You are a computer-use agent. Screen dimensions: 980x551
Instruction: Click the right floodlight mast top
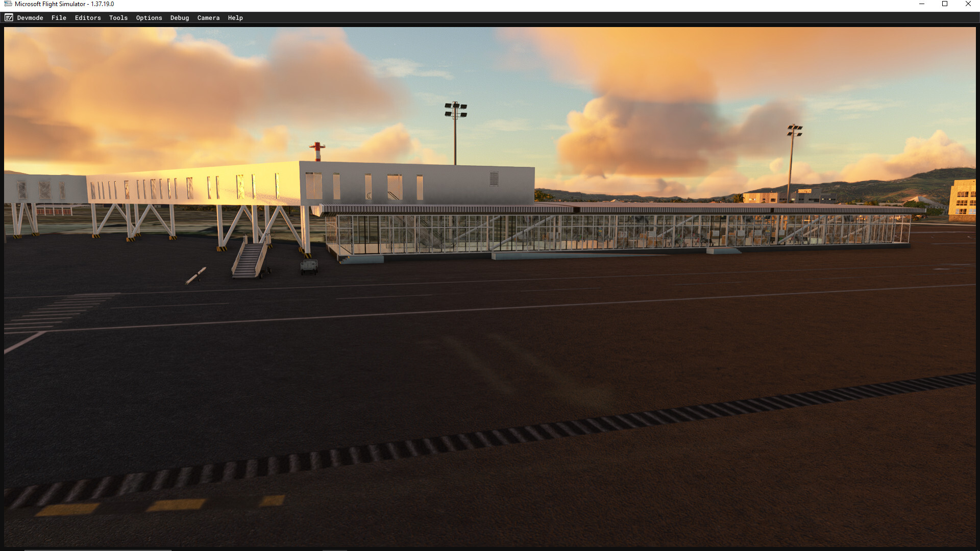794,130
